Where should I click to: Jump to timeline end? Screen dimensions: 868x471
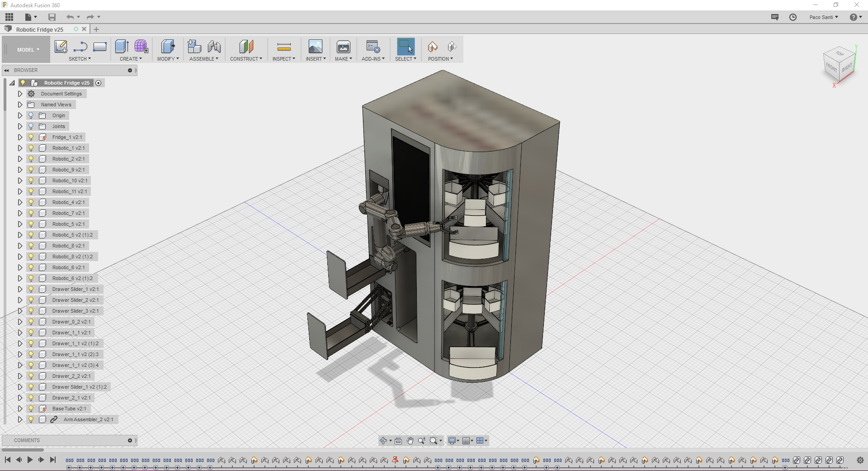tap(53, 460)
